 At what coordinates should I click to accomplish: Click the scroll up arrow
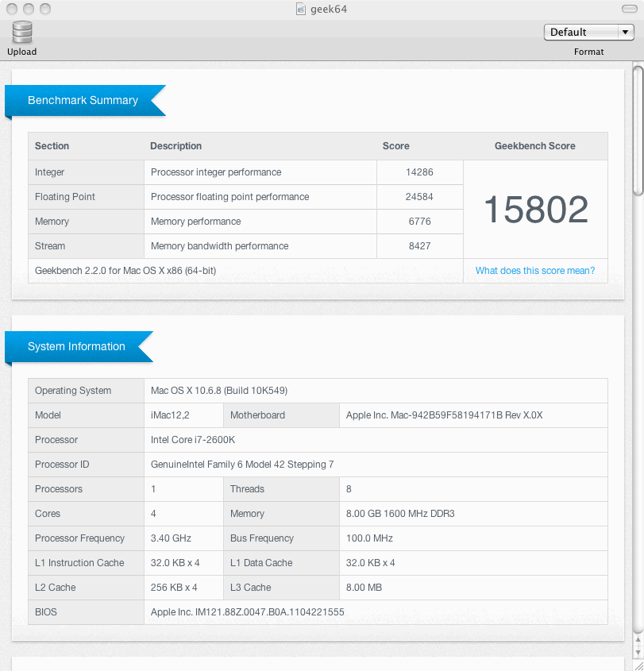(638, 638)
